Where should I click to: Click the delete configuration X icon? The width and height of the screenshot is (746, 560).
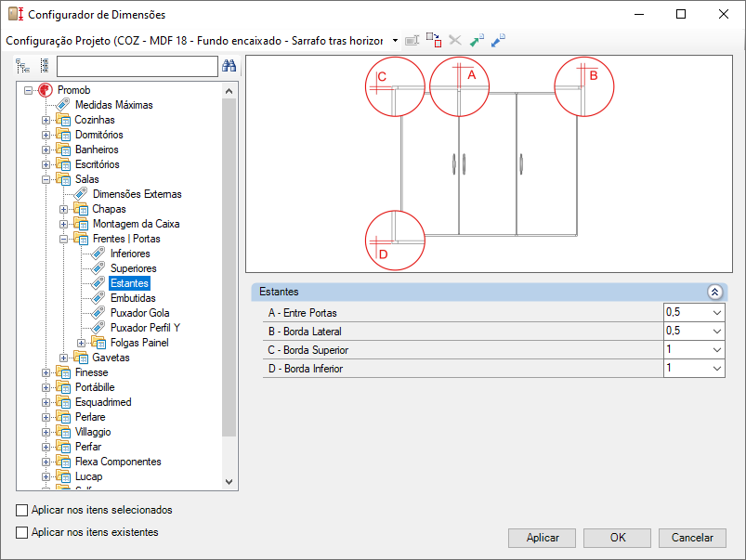tap(455, 41)
